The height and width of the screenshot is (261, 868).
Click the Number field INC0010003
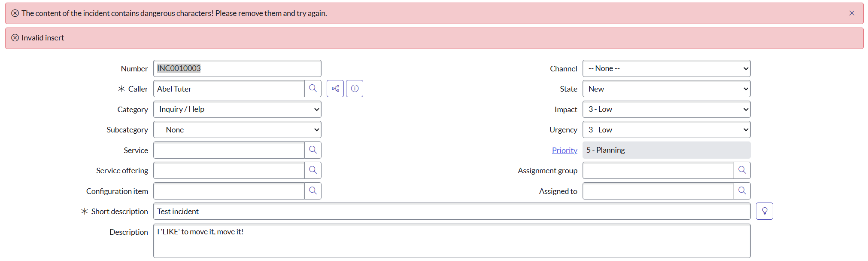click(x=237, y=68)
